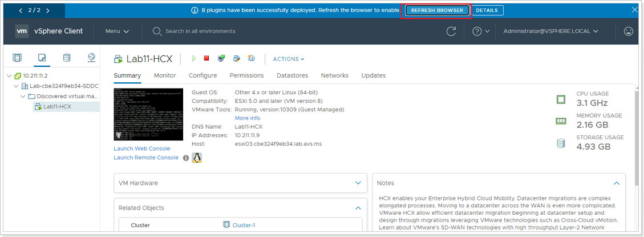Click the CPU usage chip icon
644x237 pixels.
click(x=561, y=99)
